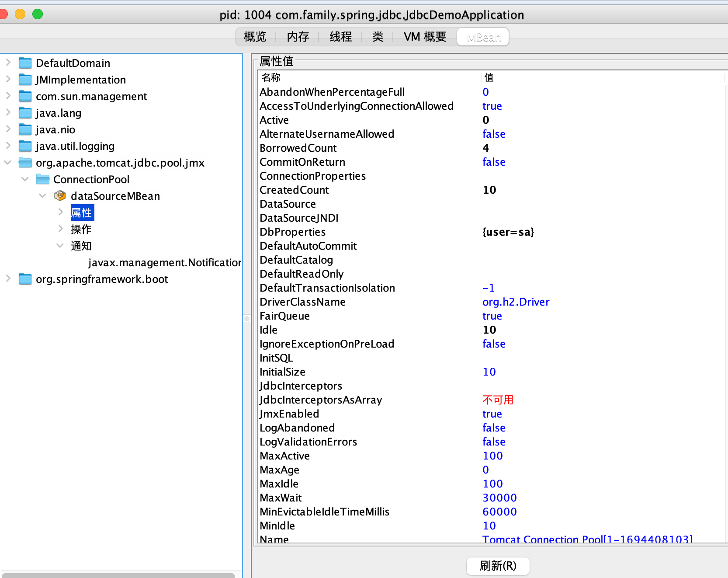
Task: Expand the 属性 attributes node
Action: 61,212
